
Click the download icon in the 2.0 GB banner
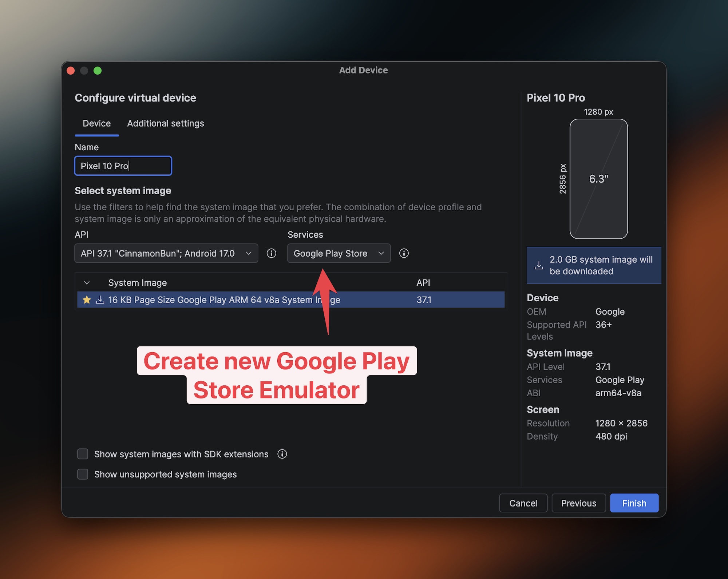tap(539, 265)
